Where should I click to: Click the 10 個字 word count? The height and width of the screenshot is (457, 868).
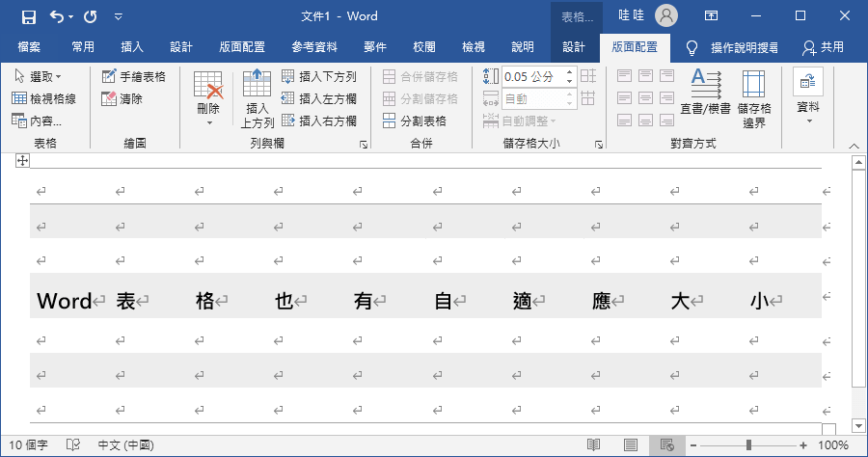(x=28, y=445)
